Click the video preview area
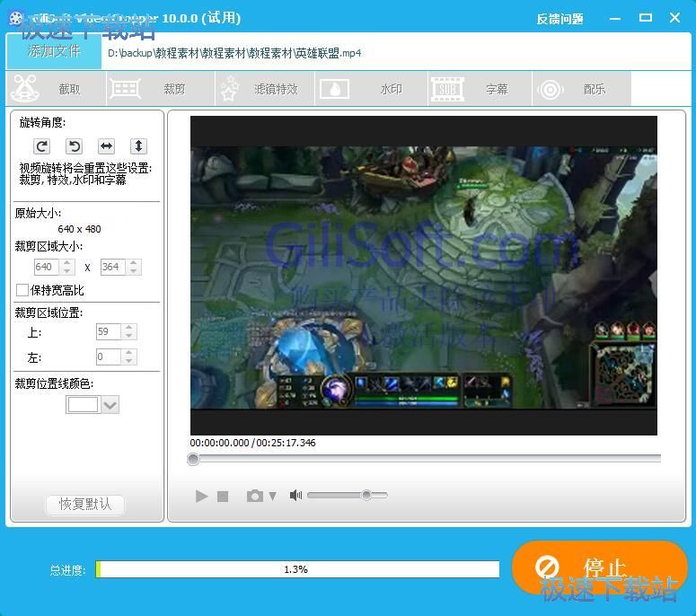 424,275
